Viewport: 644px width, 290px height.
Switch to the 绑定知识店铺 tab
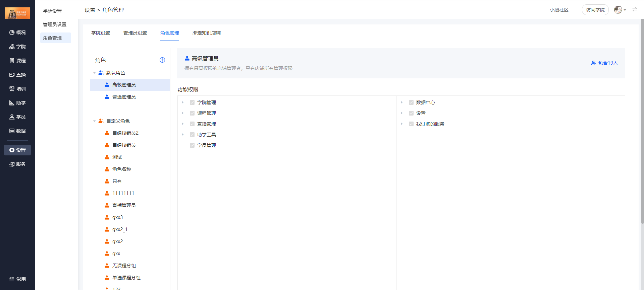(x=206, y=33)
